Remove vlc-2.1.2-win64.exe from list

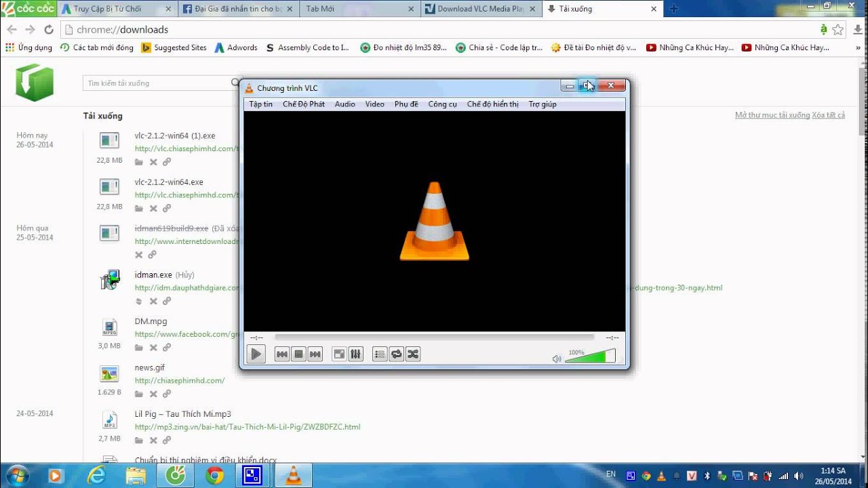tap(153, 209)
